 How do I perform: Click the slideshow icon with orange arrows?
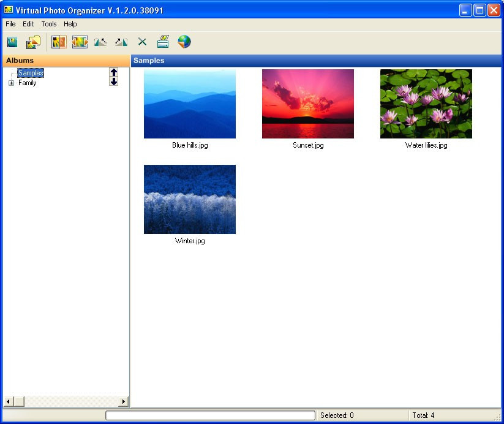click(x=80, y=42)
